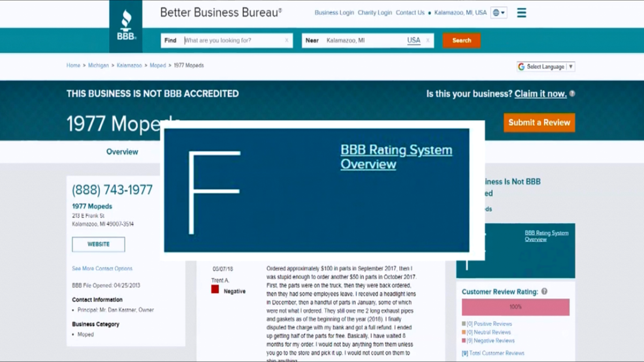Open the Select Language dropdown
The width and height of the screenshot is (644, 362).
click(x=546, y=67)
